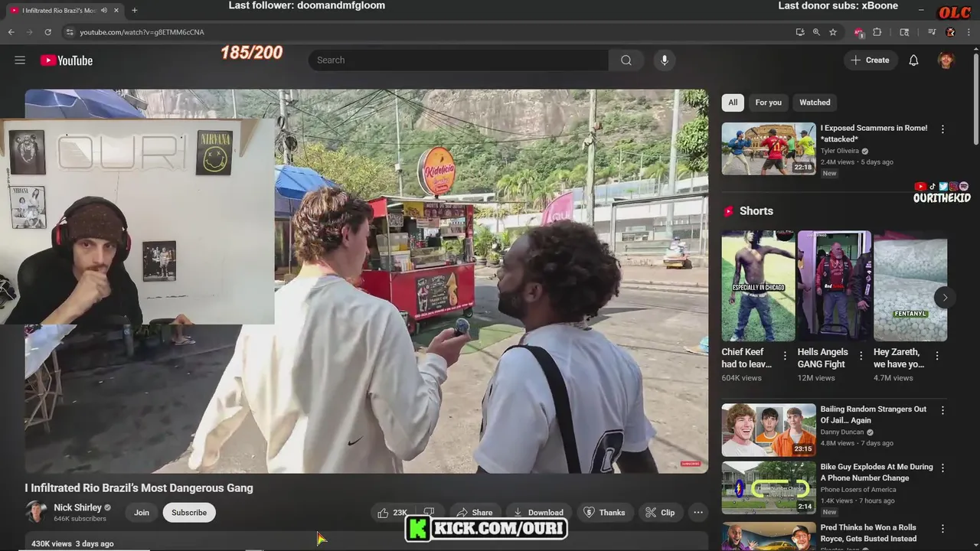Open more actions menu below the video
The width and height of the screenshot is (980, 551).
click(x=698, y=513)
